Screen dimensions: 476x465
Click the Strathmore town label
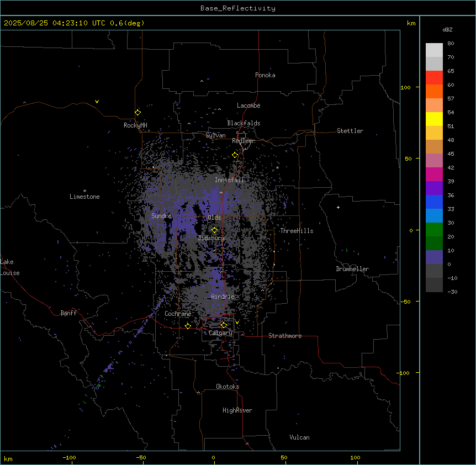285,336
